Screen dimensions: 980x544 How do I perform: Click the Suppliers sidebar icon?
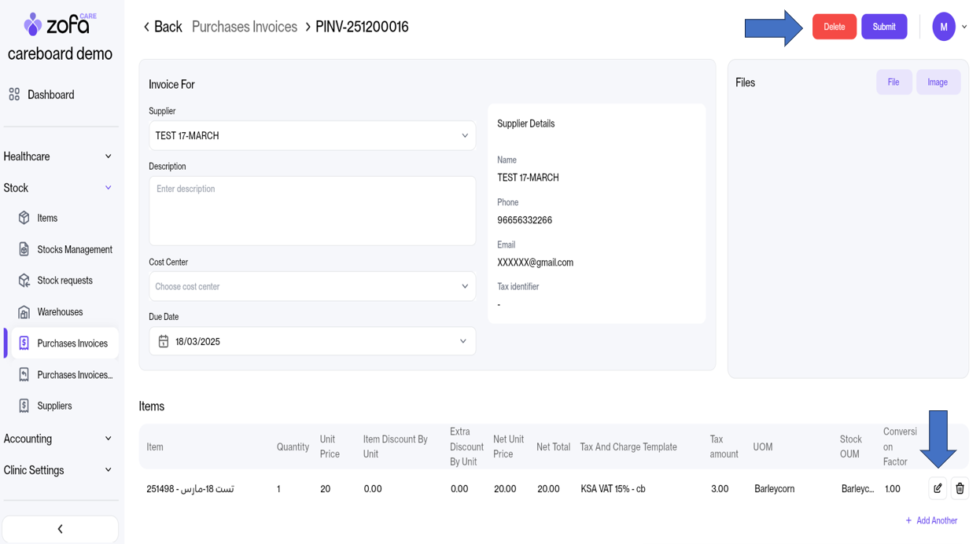point(24,406)
